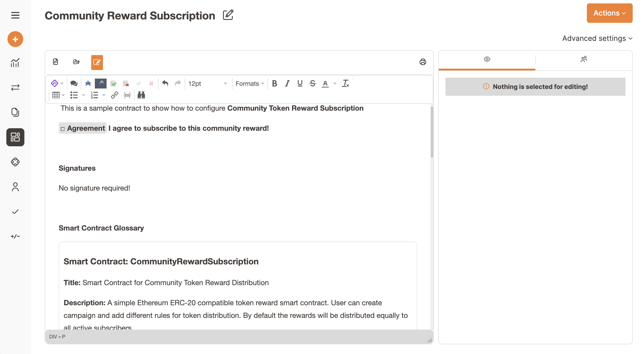This screenshot has height=354, width=644.
Task: Redo the last edit
Action: (x=178, y=83)
